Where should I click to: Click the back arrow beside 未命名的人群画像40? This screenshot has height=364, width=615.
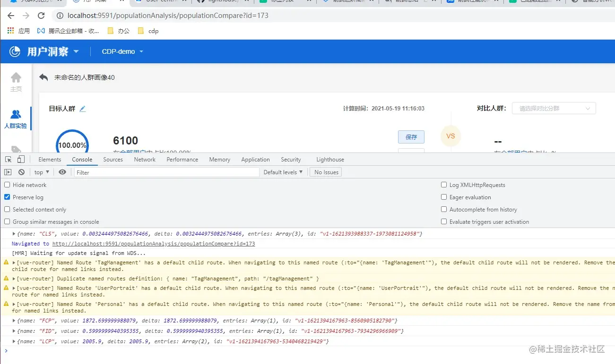click(x=43, y=77)
